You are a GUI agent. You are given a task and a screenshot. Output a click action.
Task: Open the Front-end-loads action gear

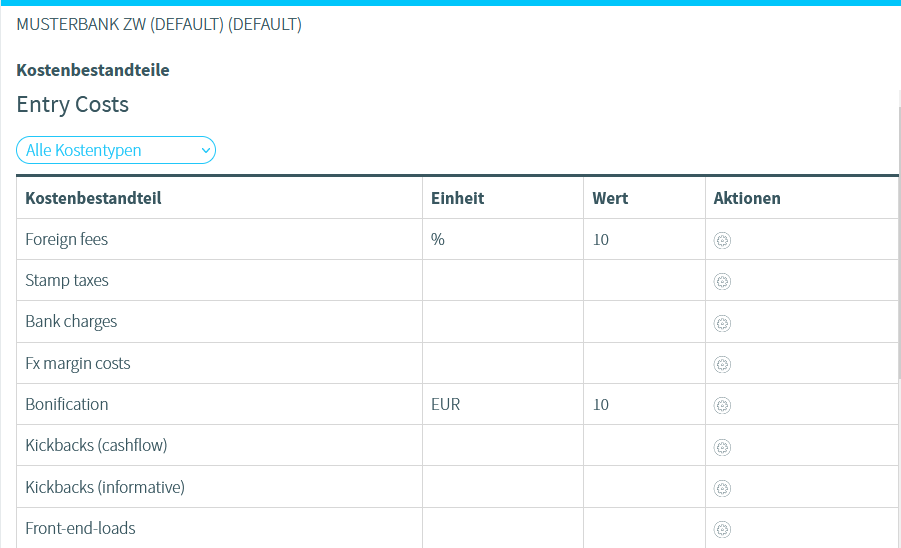[x=722, y=529]
